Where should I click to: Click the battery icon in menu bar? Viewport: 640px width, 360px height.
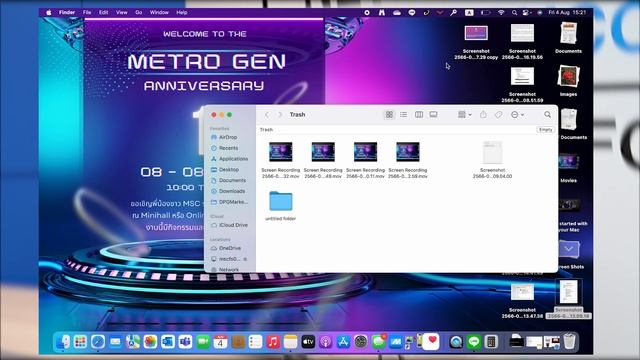coord(485,13)
